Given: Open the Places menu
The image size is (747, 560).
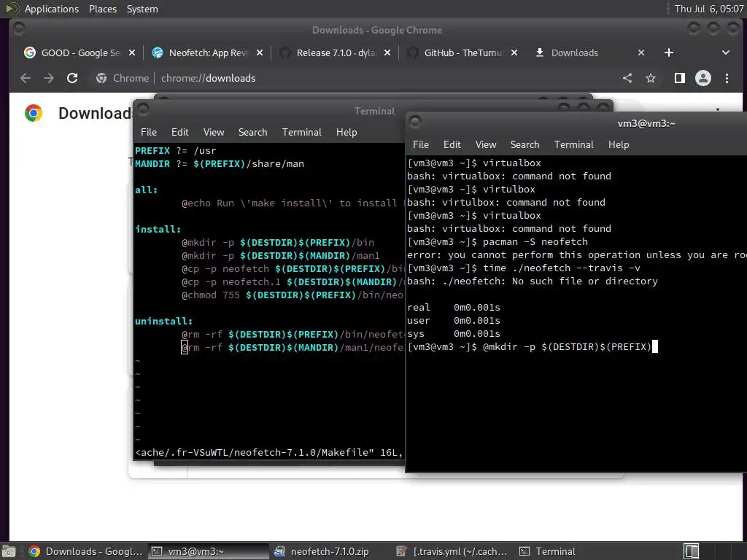Looking at the screenshot, I should tap(102, 9).
